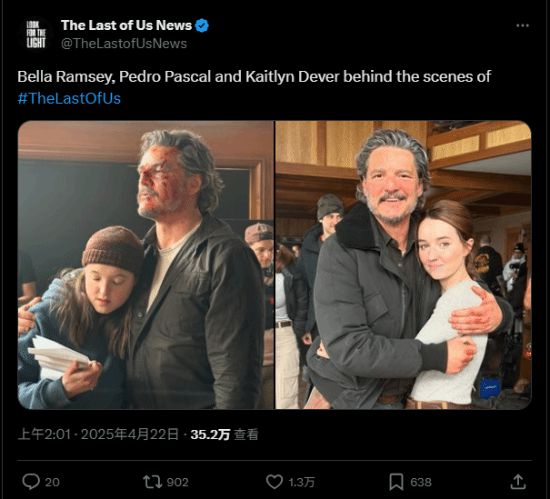Screen dimensions: 550x499
Task: Enlarge the right photo of two people hugging
Action: point(403,265)
